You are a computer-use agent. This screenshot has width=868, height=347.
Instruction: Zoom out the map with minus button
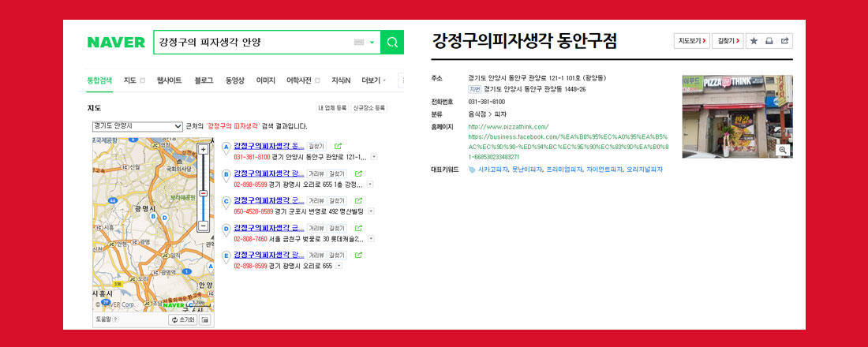203,226
